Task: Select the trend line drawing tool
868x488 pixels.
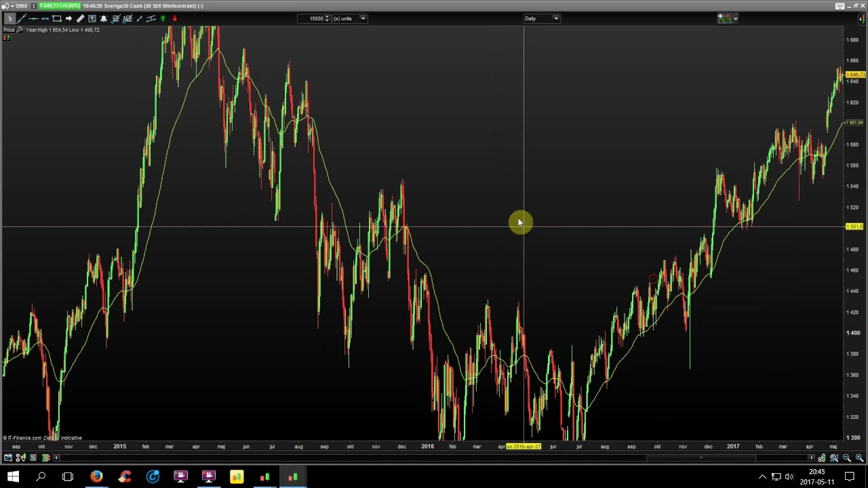Action: 22,18
